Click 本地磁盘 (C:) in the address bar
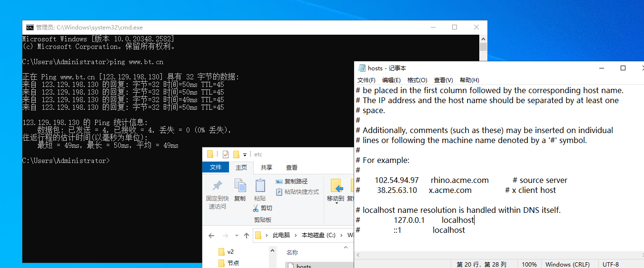The image size is (644, 268). (318, 235)
